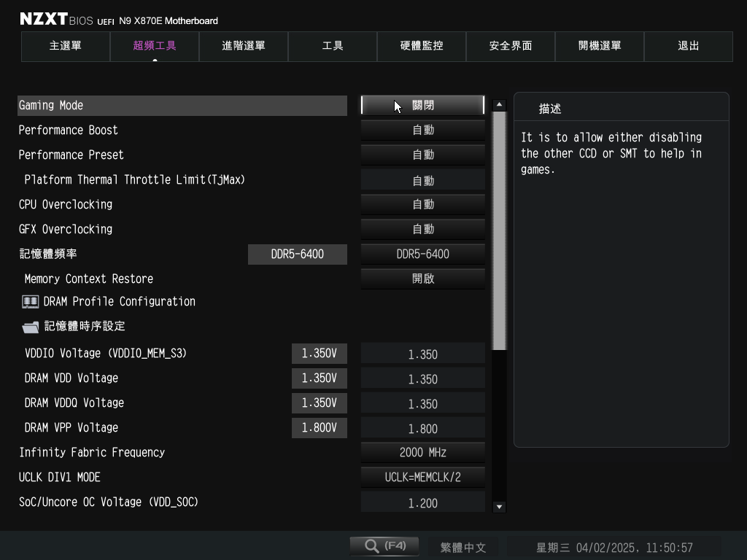Go to the 硬體監控 tab
Image resolution: width=747 pixels, height=560 pixels.
[x=422, y=46]
